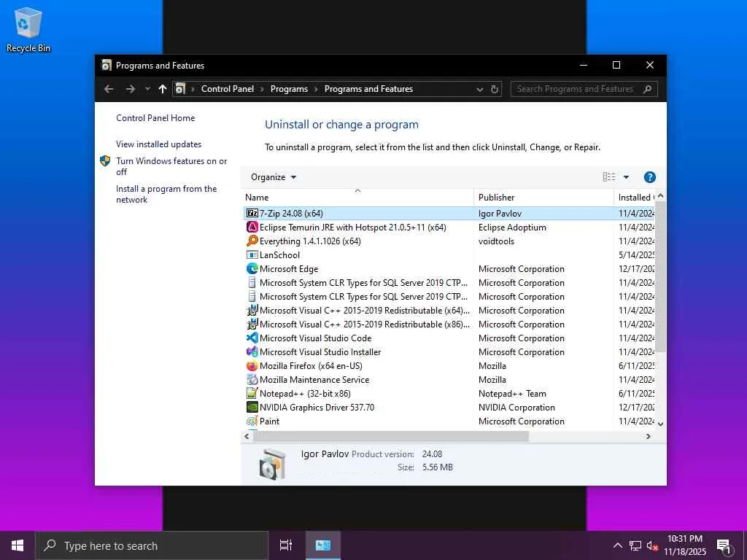747x560 pixels.
Task: Click the taskbar Type here to search box
Action: [x=152, y=545]
